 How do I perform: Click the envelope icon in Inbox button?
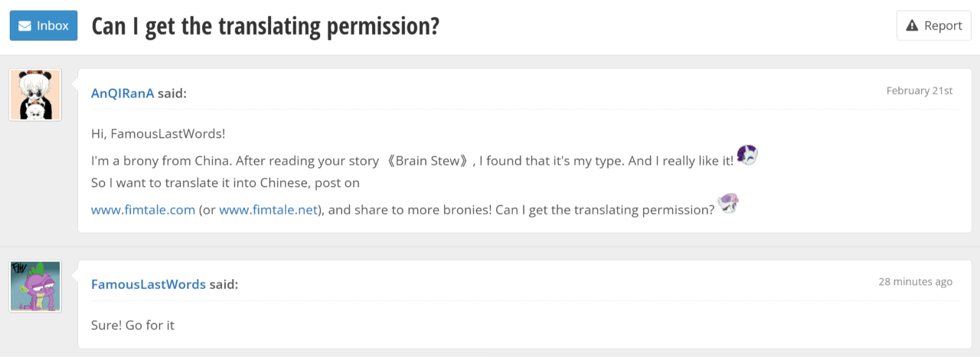(x=24, y=26)
